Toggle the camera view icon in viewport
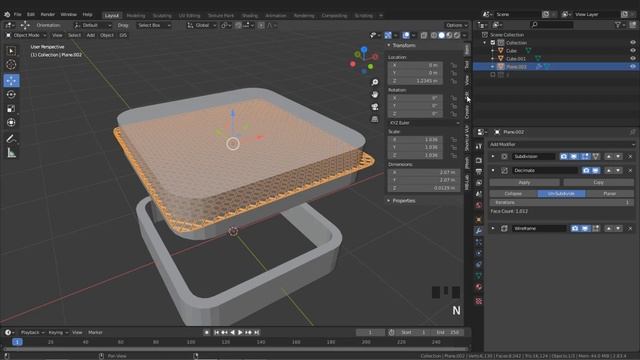The image size is (640, 360). pos(375,107)
